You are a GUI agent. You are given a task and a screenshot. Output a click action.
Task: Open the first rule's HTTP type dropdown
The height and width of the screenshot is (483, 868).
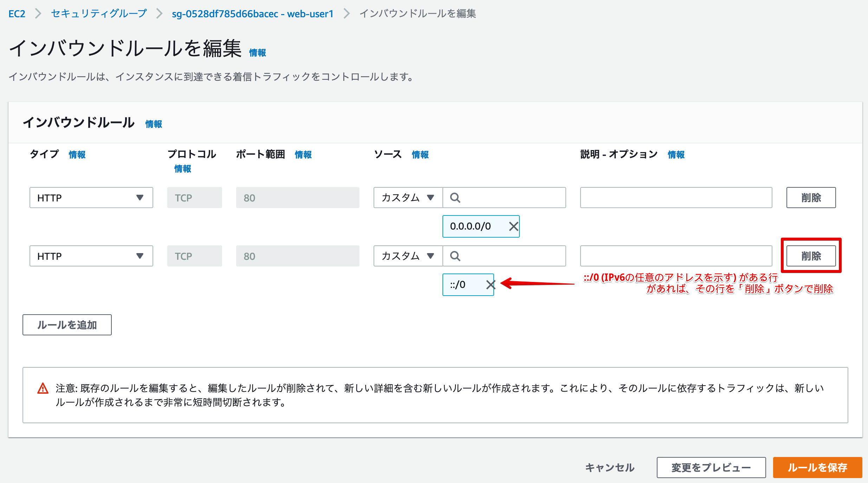click(91, 198)
